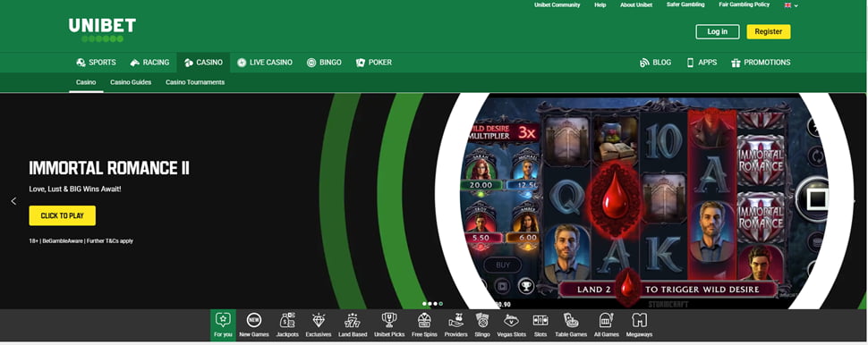The height and width of the screenshot is (345, 868).
Task: Open the Promotions page
Action: 761,63
